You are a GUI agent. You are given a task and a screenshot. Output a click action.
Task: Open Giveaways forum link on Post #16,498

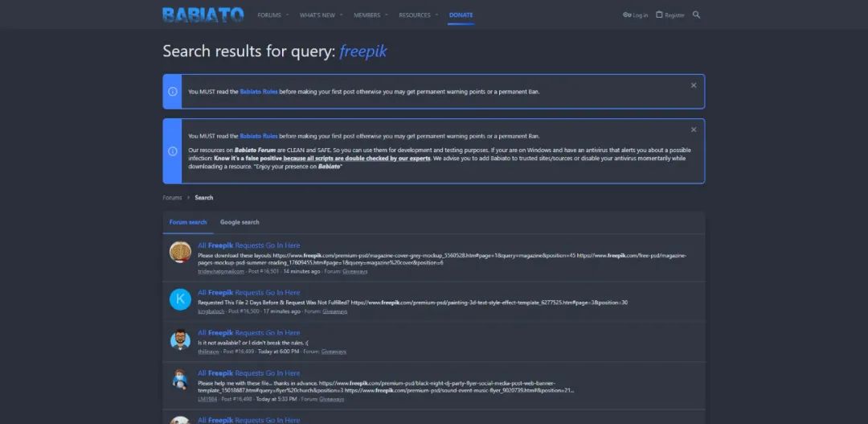coord(332,399)
